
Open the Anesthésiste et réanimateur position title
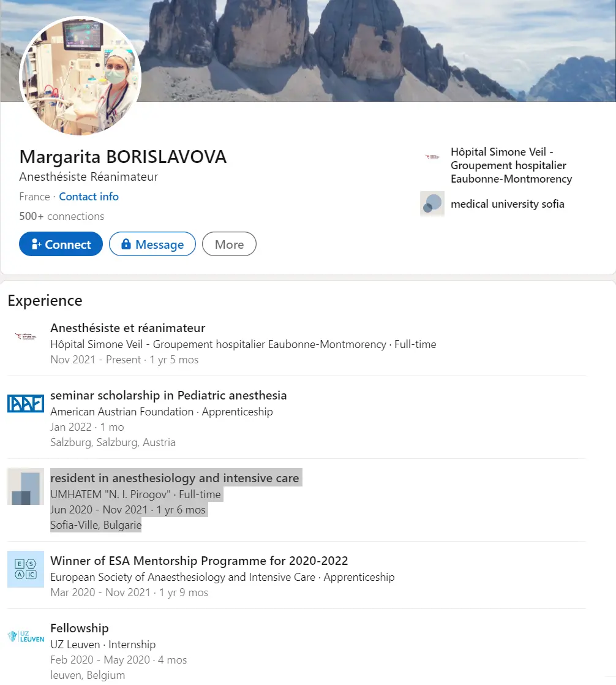pos(127,328)
